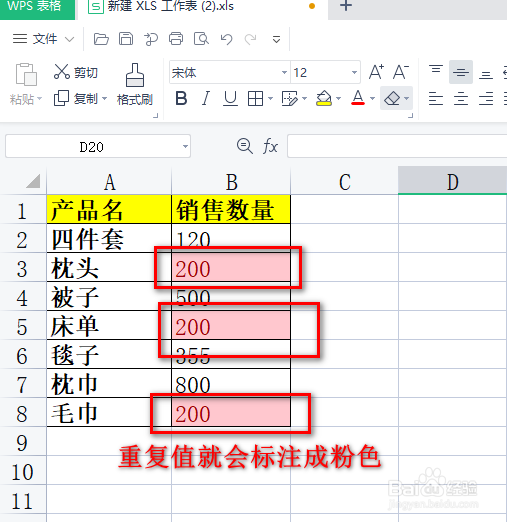The height and width of the screenshot is (522, 507).
Task: Select column A header
Action: (x=109, y=182)
